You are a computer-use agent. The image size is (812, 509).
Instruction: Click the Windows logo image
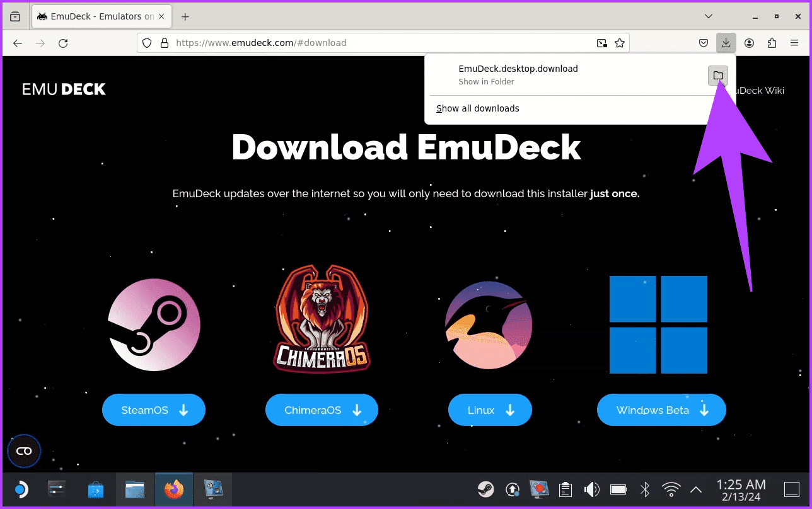pyautogui.click(x=658, y=324)
